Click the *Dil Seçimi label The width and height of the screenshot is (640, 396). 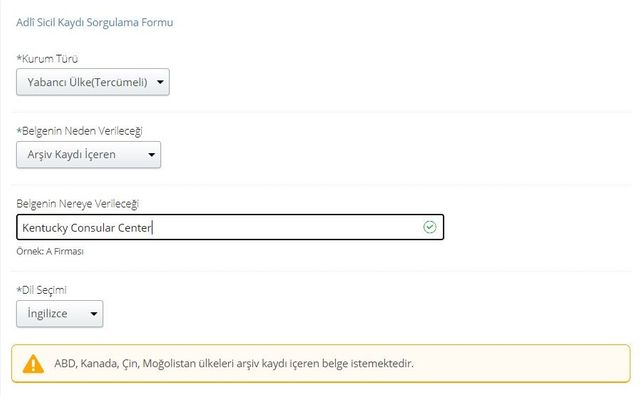pos(41,290)
